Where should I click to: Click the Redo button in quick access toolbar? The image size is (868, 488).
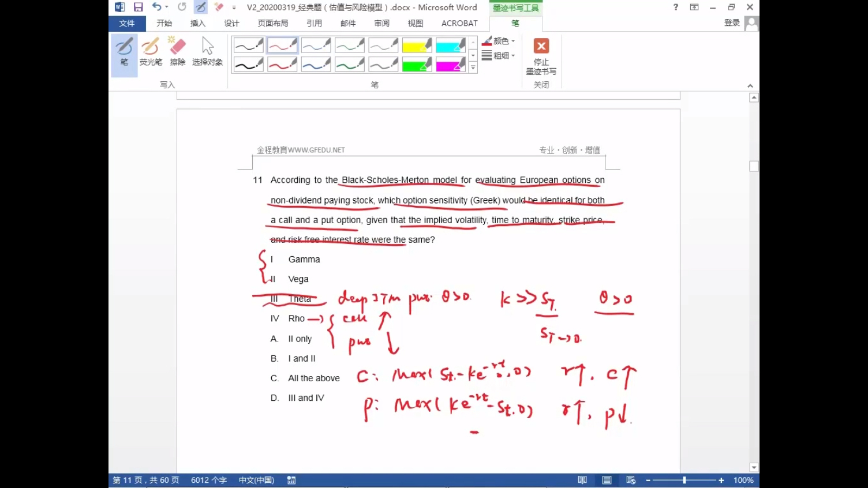[182, 7]
